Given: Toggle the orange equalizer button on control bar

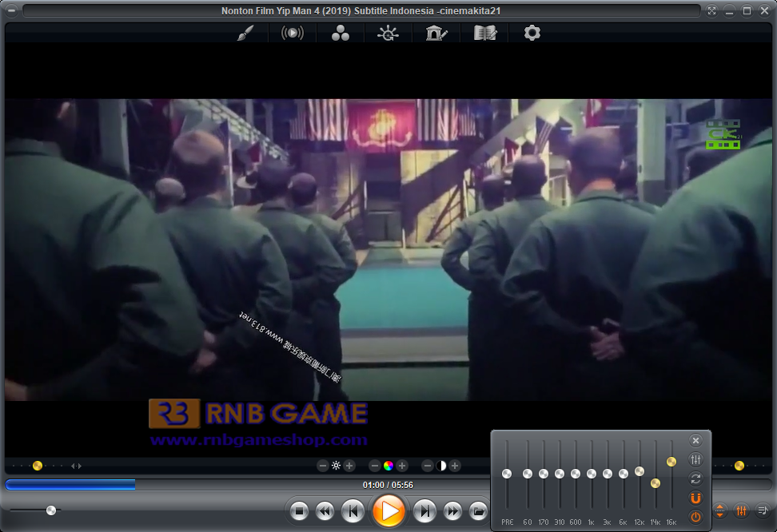Looking at the screenshot, I should tap(741, 510).
